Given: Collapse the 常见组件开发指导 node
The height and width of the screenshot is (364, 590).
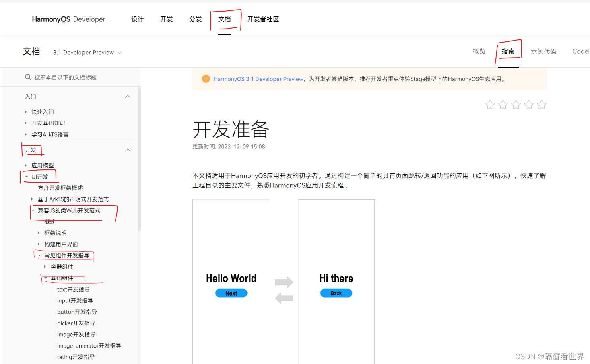Looking at the screenshot, I should pos(39,255).
